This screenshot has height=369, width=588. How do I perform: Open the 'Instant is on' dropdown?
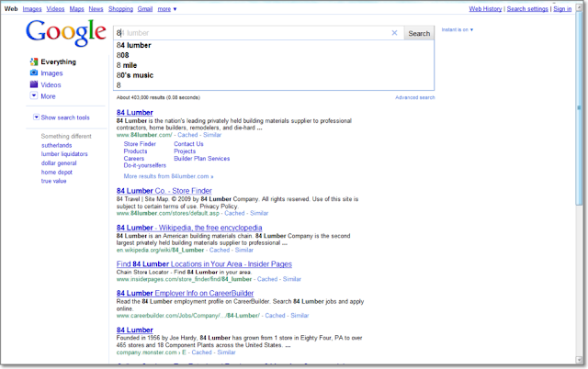(x=458, y=29)
